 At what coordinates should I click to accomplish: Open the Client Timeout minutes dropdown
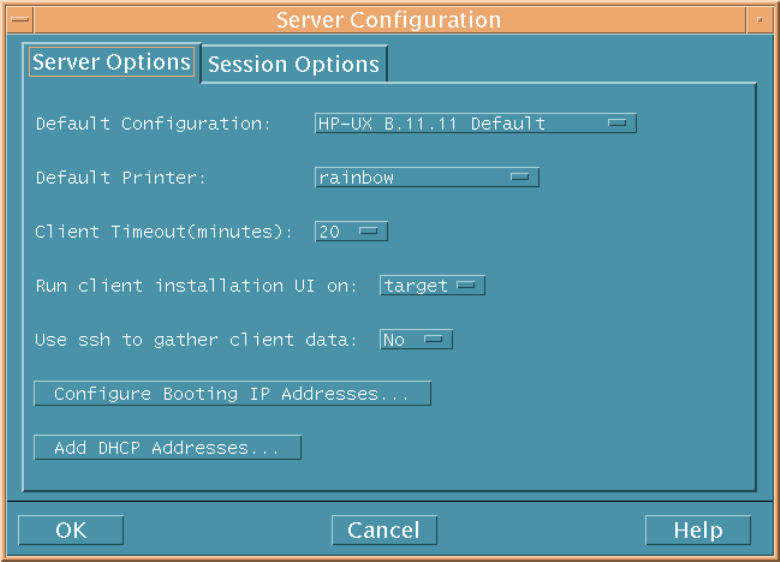tap(351, 232)
